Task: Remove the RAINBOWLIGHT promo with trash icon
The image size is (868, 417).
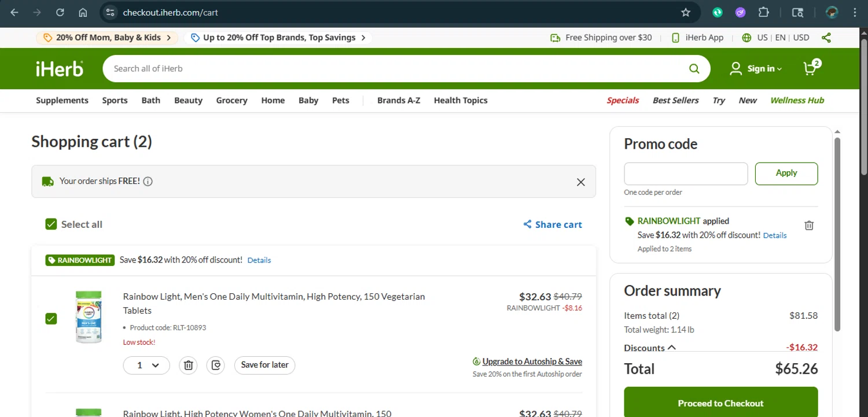Action: [809, 226]
